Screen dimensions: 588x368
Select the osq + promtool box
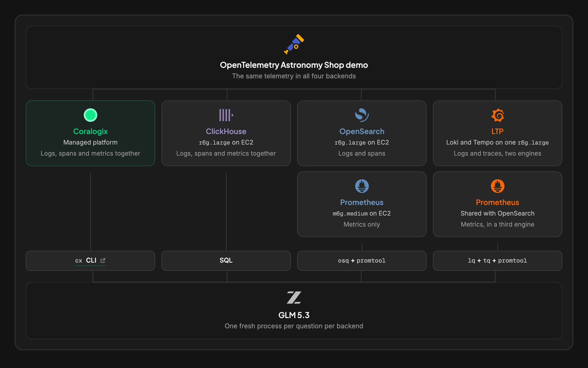[x=362, y=261]
